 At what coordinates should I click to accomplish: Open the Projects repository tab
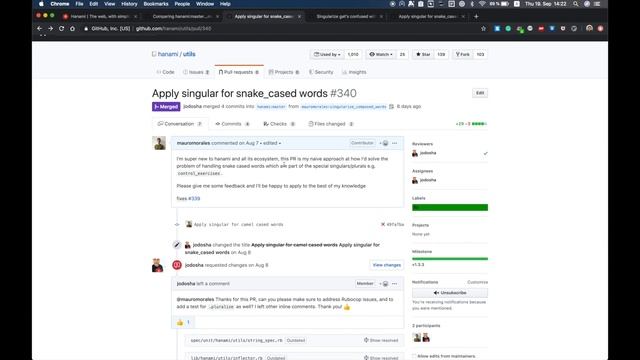(284, 72)
